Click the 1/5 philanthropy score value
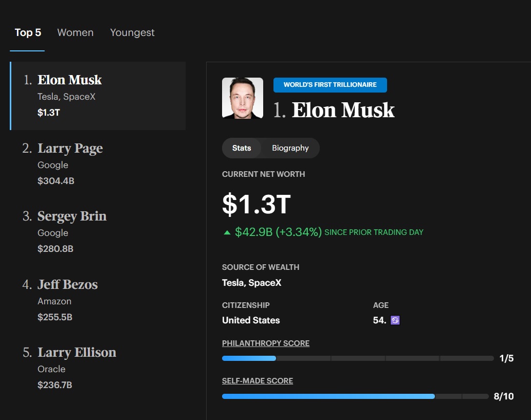This screenshot has height=420, width=531. pyautogui.click(x=507, y=358)
